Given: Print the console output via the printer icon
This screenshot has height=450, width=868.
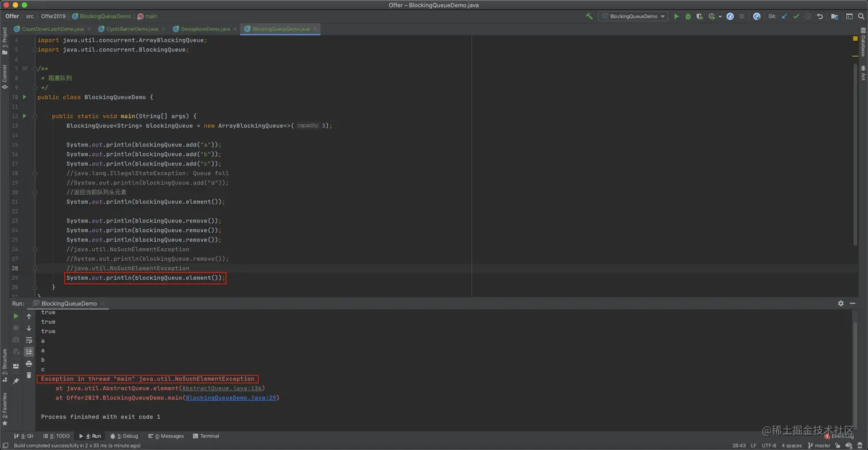Looking at the screenshot, I should 29,364.
